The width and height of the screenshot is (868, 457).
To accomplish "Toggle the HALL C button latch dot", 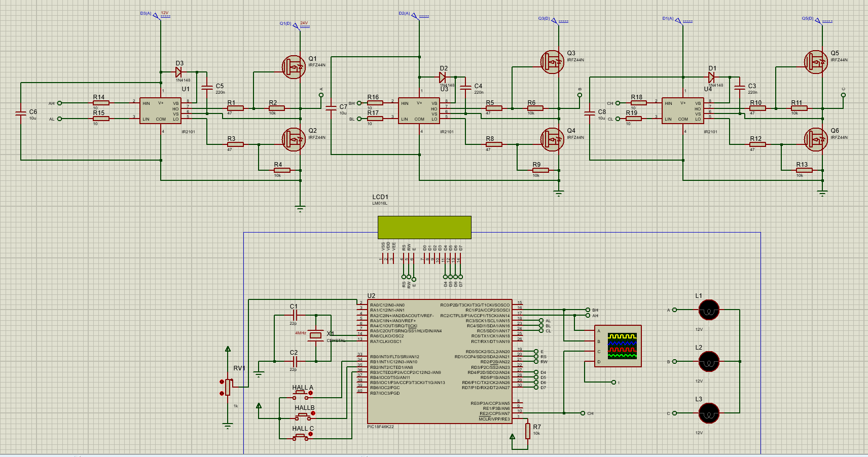I will click(x=311, y=434).
